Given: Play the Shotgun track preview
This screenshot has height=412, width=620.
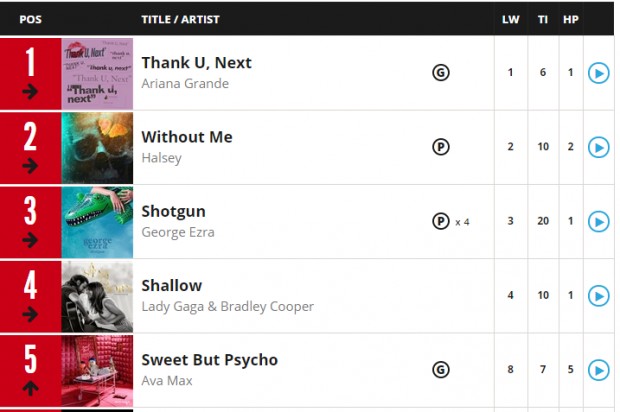Looking at the screenshot, I should pyautogui.click(x=598, y=222).
